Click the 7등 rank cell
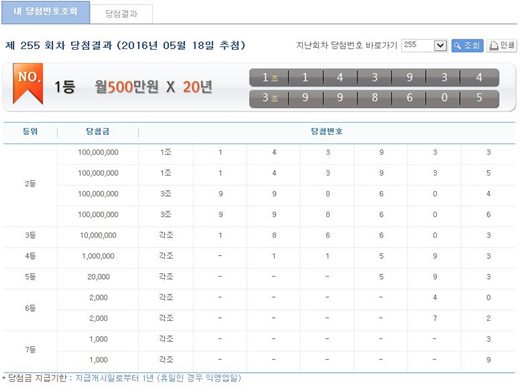 click(x=30, y=350)
